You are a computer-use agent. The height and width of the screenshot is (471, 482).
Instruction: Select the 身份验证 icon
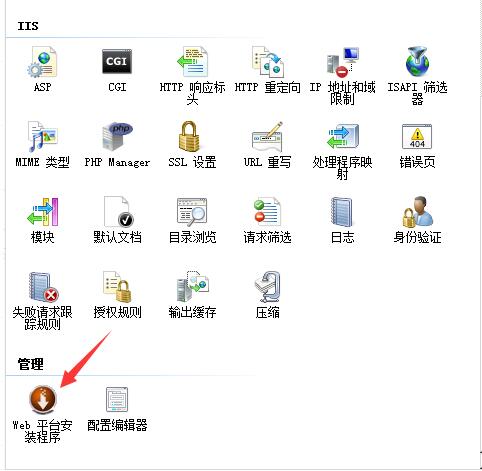(x=417, y=212)
